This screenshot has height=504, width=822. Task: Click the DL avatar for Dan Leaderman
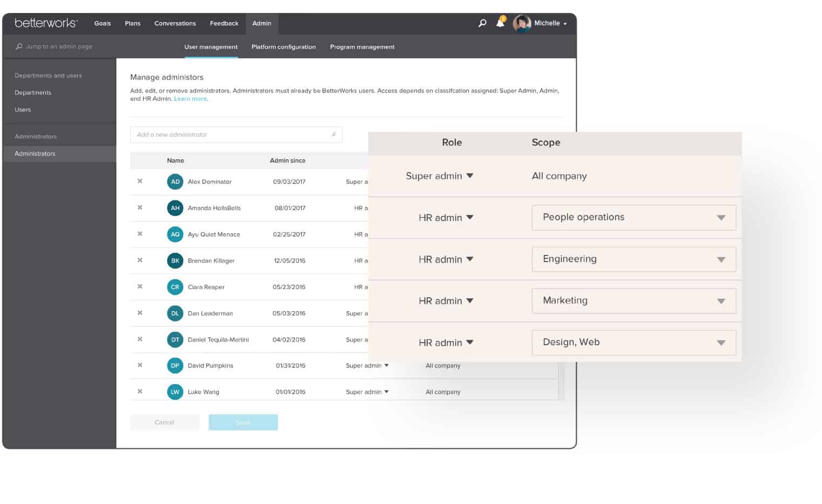175,313
